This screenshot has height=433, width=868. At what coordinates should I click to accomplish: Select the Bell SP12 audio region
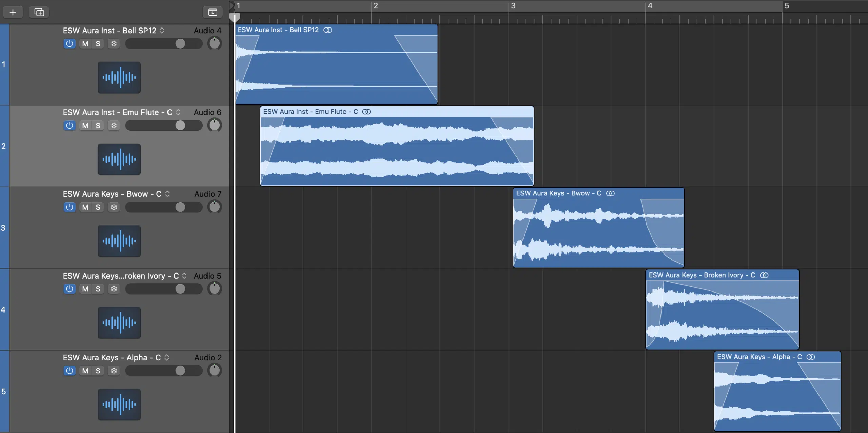tap(337, 64)
